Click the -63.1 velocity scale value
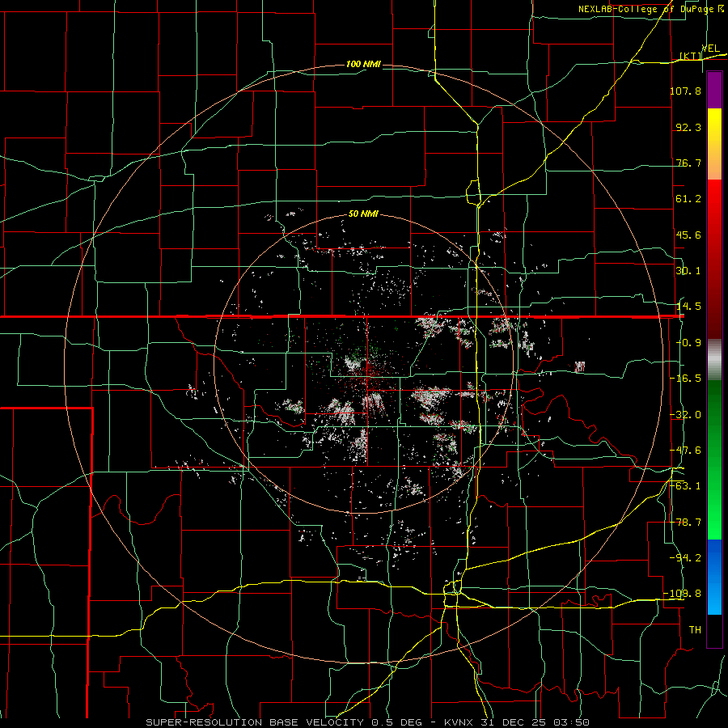The image size is (728, 728). [685, 486]
